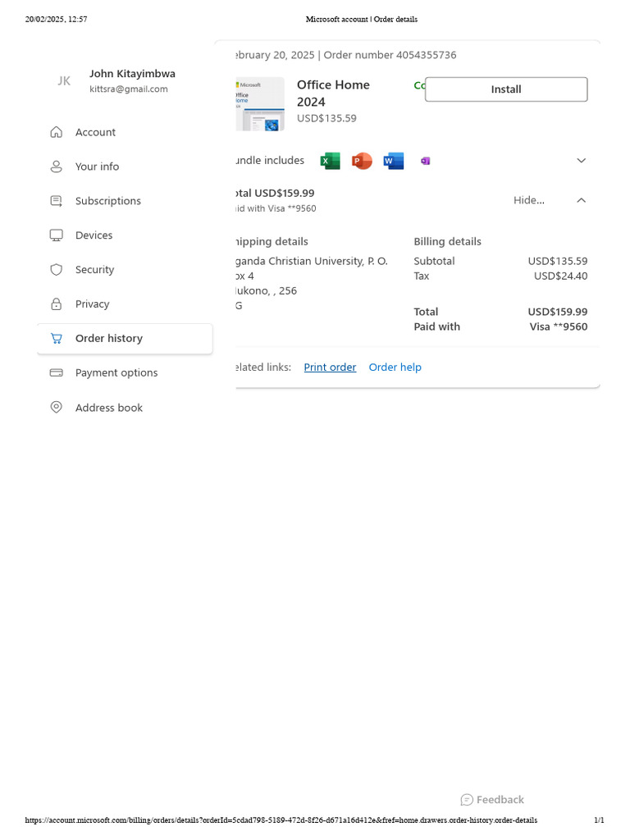This screenshot has width=630, height=840.
Task: Click the Install button
Action: pyautogui.click(x=506, y=89)
